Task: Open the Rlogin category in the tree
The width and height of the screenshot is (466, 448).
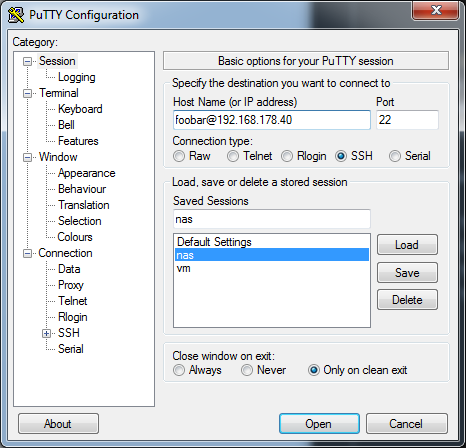Action: tap(73, 317)
